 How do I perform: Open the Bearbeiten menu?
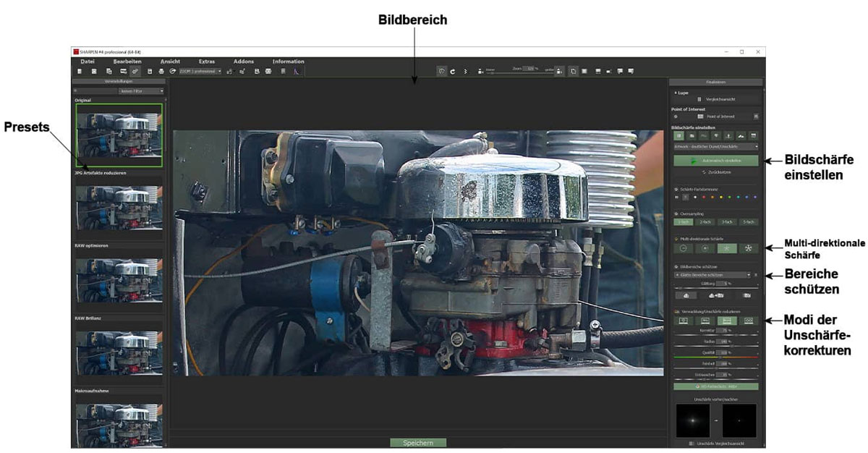tap(127, 62)
